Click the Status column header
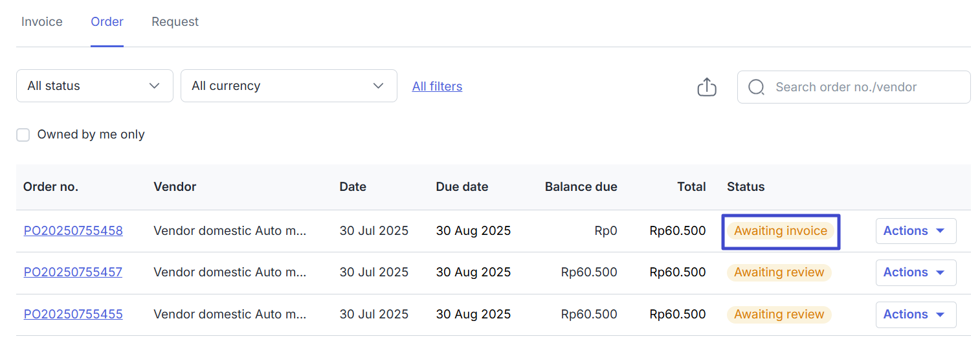The width and height of the screenshot is (980, 343). [x=746, y=187]
